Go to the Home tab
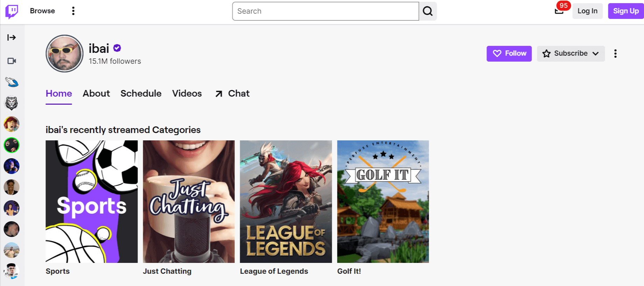Viewport: 644px width, 286px height. tap(59, 93)
